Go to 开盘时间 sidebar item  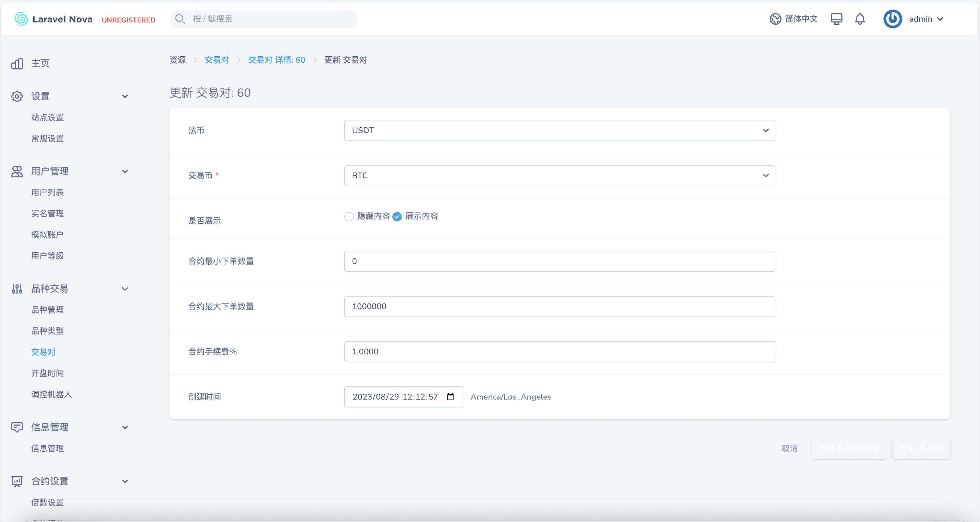coord(48,373)
